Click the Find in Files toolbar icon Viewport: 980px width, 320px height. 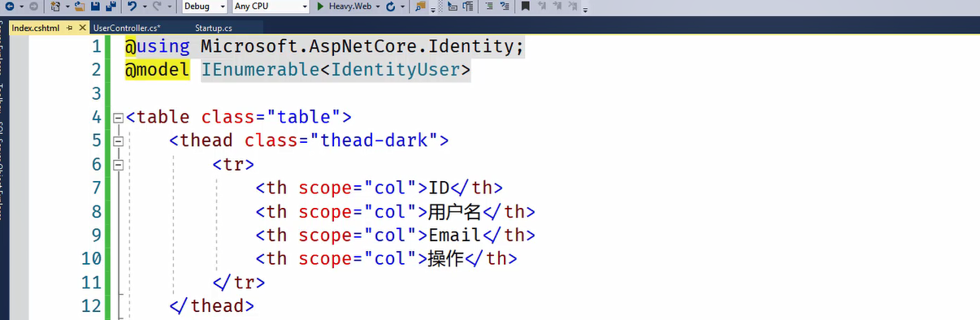tap(420, 6)
